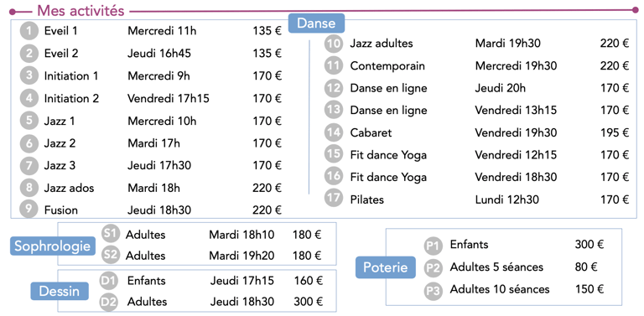The image size is (644, 316).
Task: Select circle 12 for Danse en ligne Jeudi
Action: [334, 88]
